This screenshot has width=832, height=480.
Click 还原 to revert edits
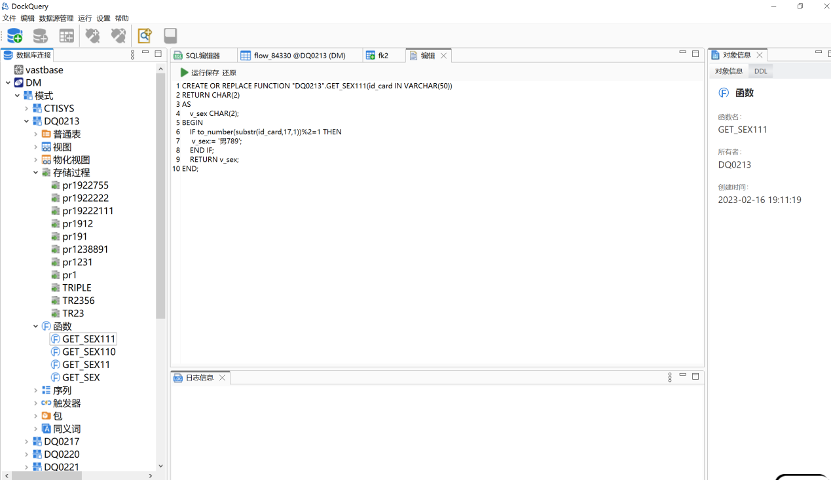coord(229,73)
